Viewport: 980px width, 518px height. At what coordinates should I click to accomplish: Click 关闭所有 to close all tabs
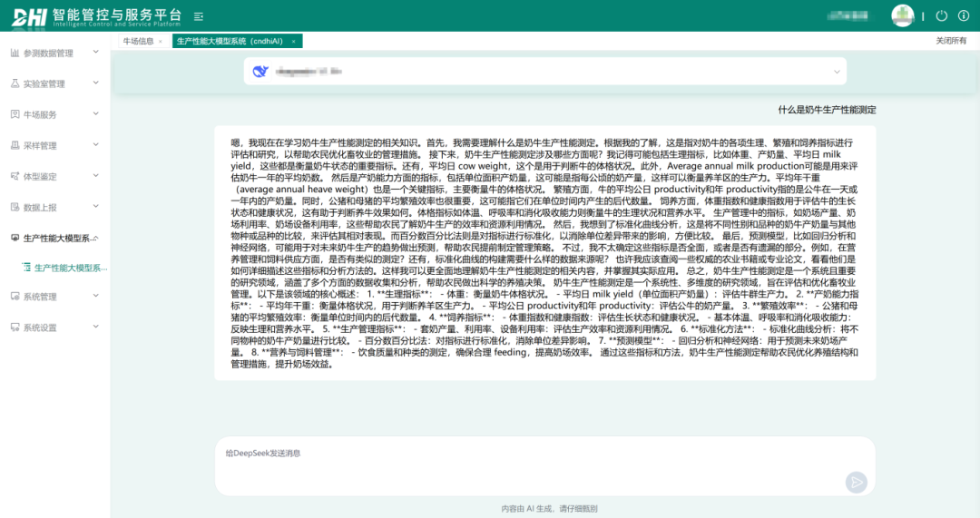pos(952,41)
